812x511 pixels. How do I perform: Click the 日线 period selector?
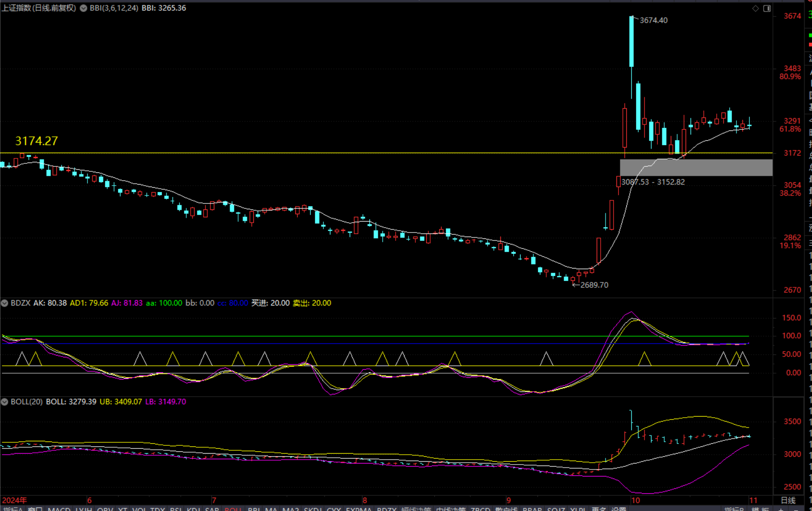[x=788, y=500]
